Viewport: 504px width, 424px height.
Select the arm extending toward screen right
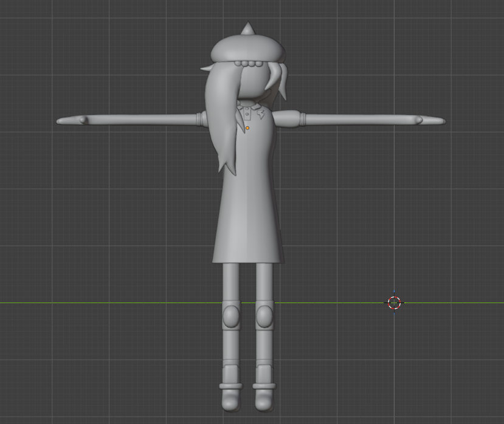point(359,119)
